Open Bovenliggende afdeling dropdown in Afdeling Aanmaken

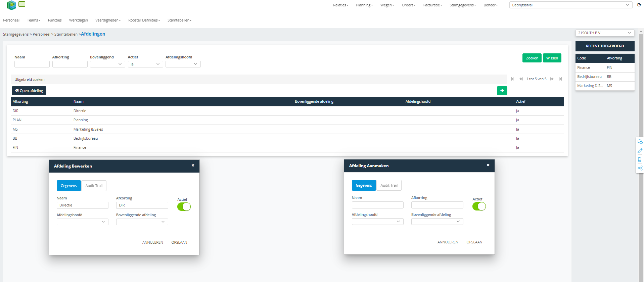(x=437, y=222)
